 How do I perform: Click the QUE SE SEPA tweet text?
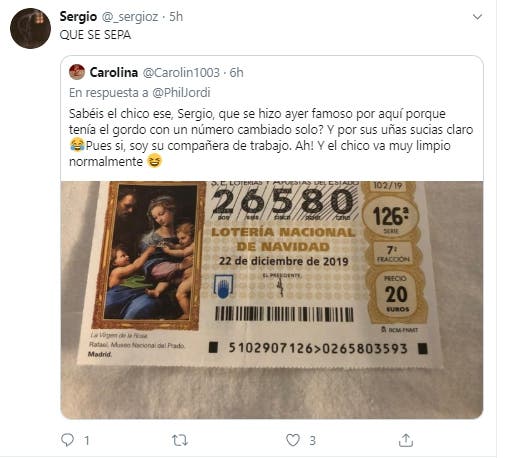[95, 35]
